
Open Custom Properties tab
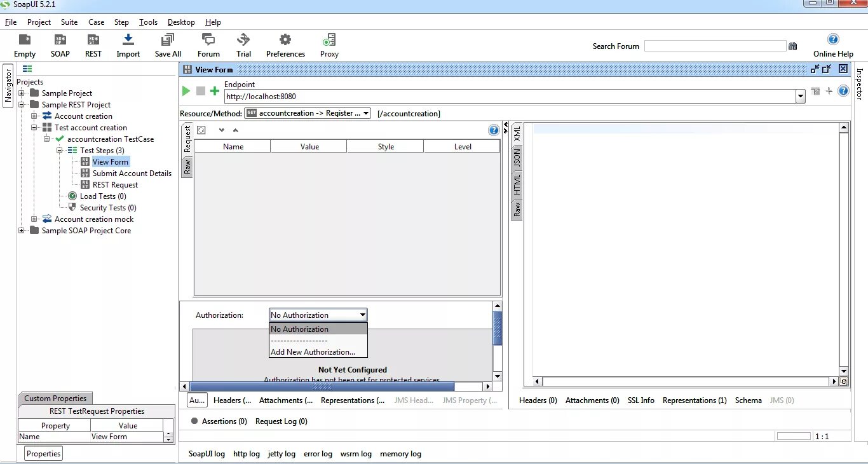pos(55,399)
